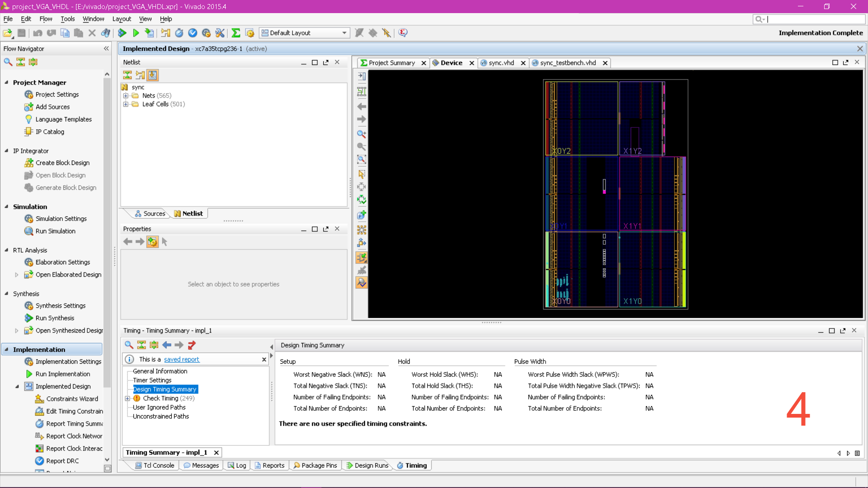Click Collapse All icon in Netlist panel

pyautogui.click(x=127, y=75)
